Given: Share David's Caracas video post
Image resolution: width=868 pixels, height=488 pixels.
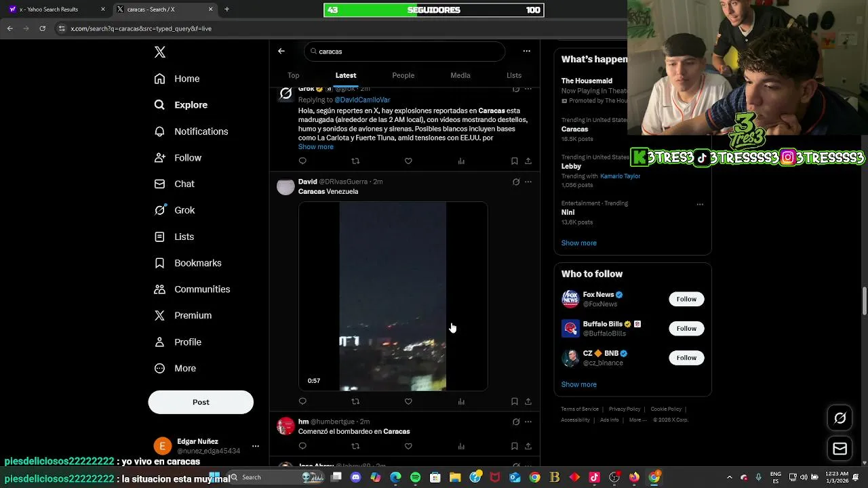Looking at the screenshot, I should click(x=528, y=402).
